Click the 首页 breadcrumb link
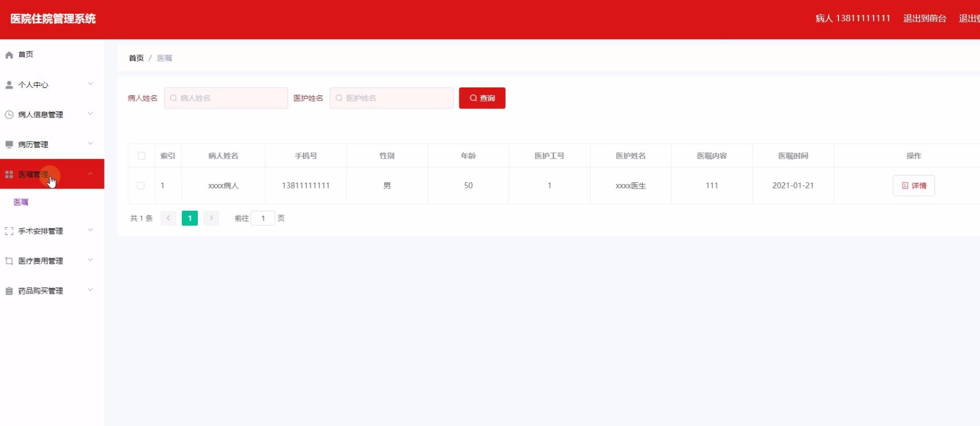 (136, 58)
